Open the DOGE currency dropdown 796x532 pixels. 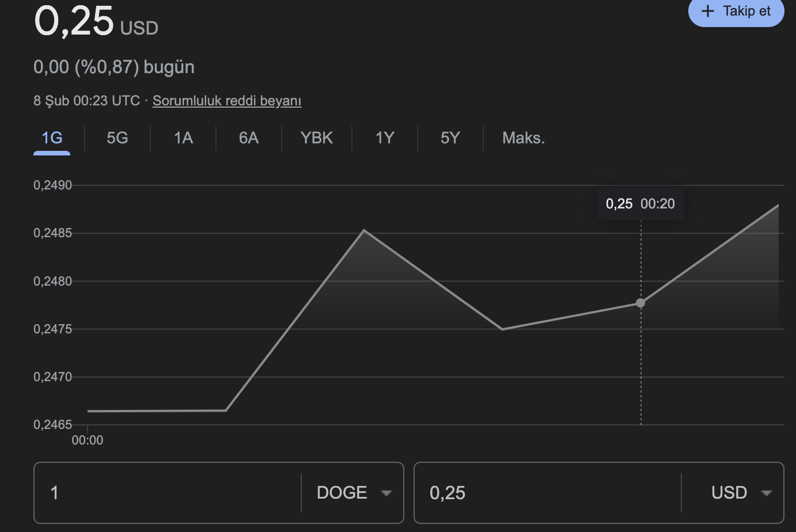coord(352,493)
